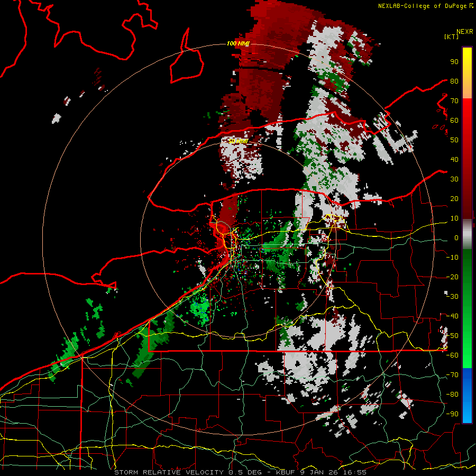Click the positive 20 scale value
The height and width of the screenshot is (476, 476).
click(454, 198)
